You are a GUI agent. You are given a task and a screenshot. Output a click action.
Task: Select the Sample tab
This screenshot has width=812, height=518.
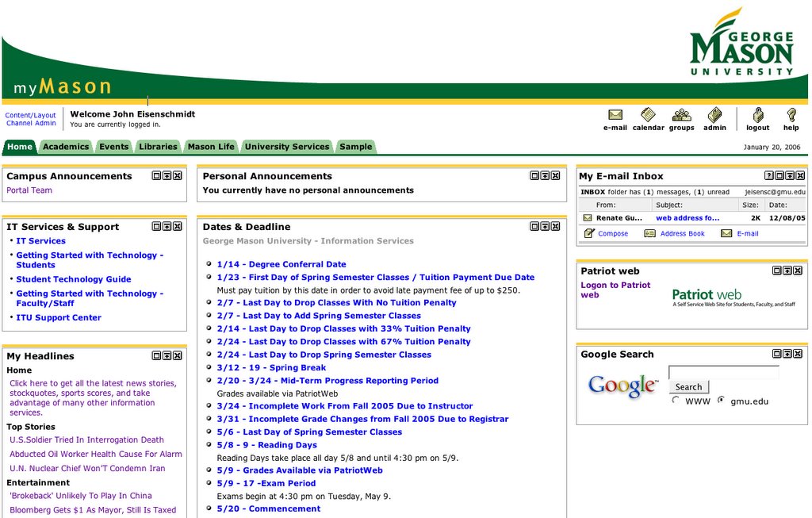point(356,147)
